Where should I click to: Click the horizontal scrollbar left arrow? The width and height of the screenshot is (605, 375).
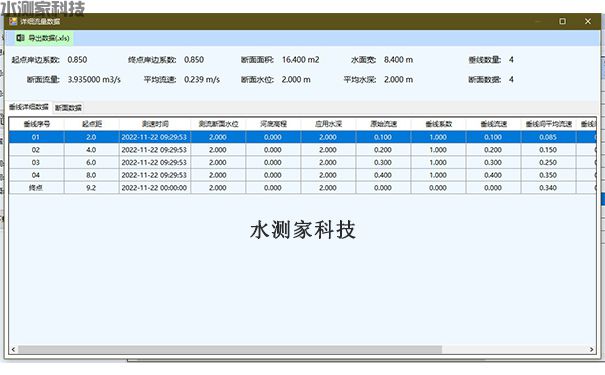(13, 350)
